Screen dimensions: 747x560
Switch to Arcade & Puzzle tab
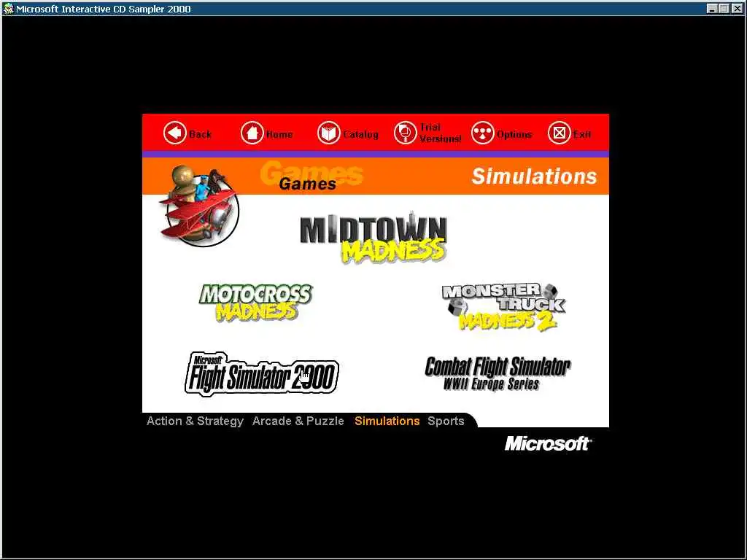298,421
